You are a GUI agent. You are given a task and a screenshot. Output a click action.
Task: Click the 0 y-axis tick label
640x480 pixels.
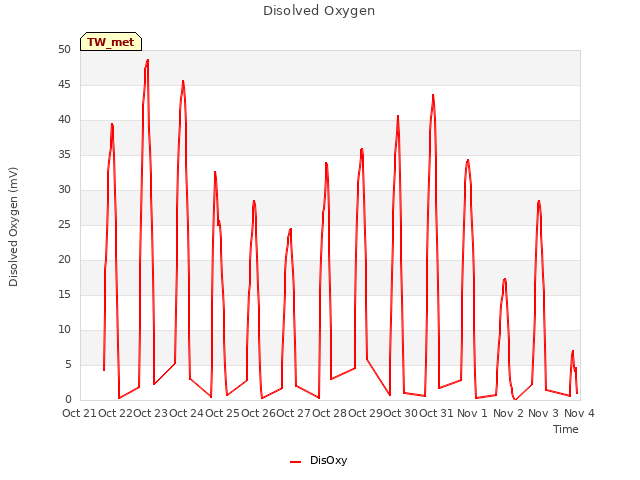(x=68, y=400)
